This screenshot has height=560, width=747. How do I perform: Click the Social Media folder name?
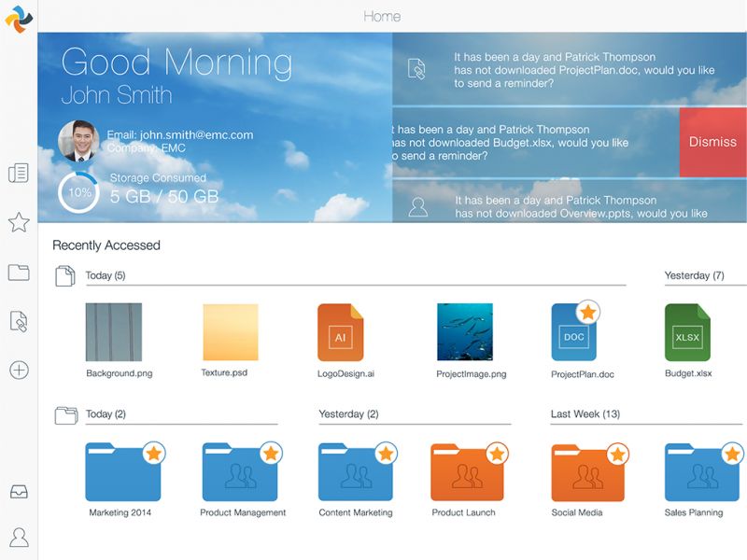(577, 512)
